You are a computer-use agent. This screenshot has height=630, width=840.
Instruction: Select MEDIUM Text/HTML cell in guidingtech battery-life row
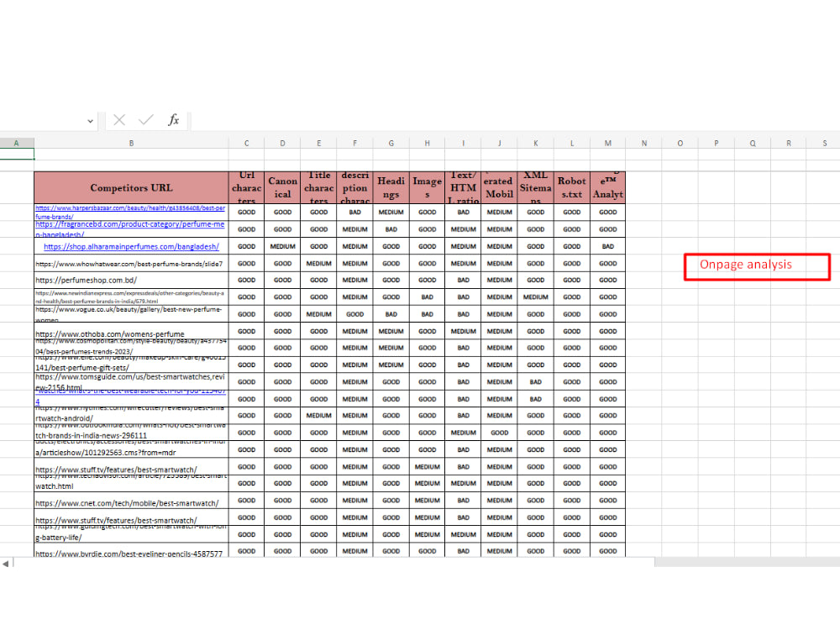click(464, 534)
